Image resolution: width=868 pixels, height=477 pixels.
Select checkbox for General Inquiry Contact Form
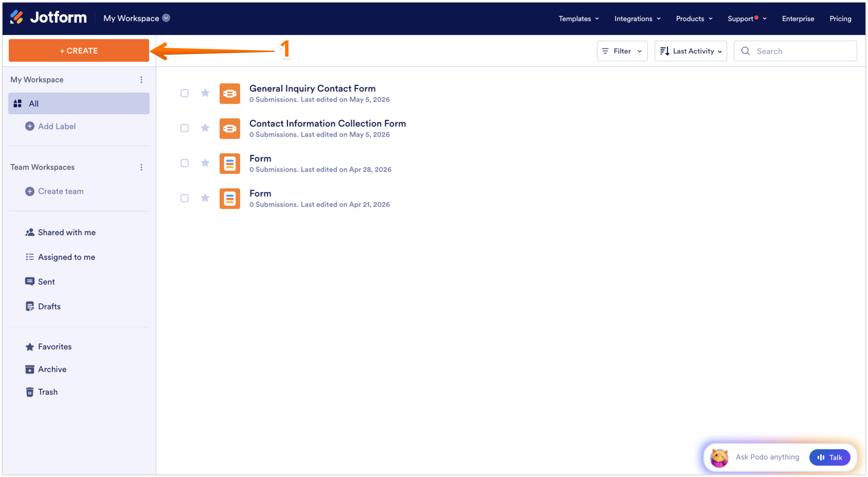pyautogui.click(x=184, y=93)
